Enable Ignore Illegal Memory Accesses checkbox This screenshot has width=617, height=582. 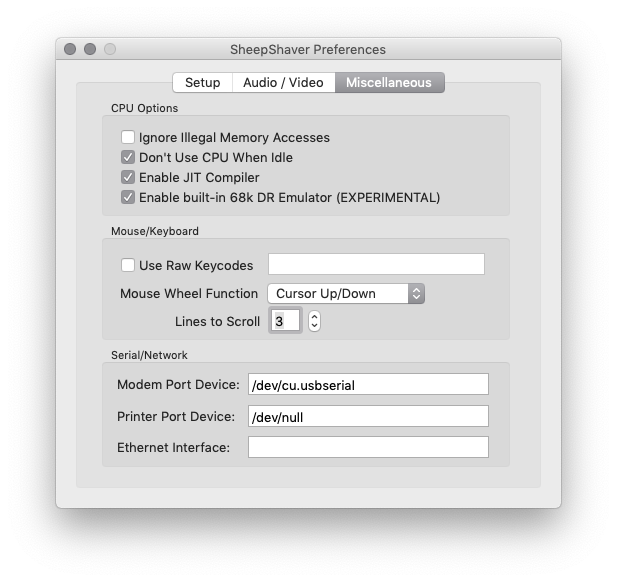point(128,137)
